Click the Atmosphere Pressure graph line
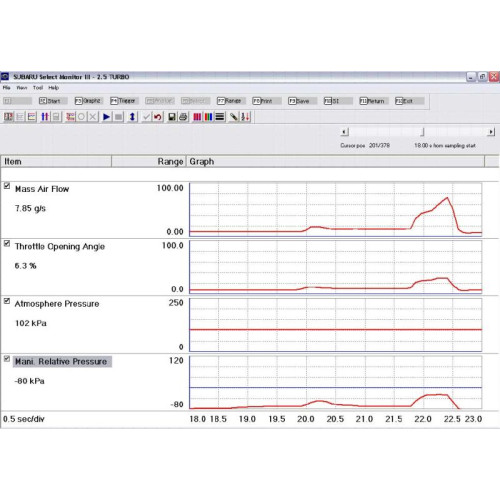The image size is (500, 500). 335,329
